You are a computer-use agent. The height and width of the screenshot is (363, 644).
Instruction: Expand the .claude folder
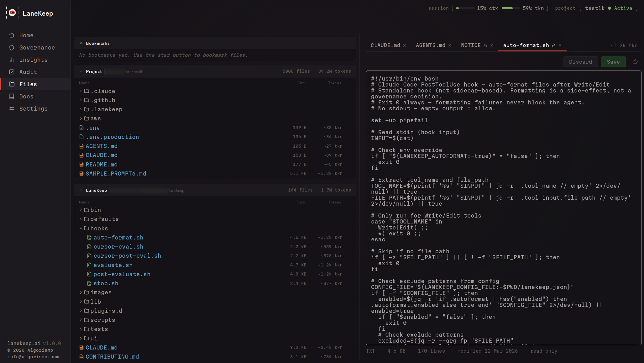[x=81, y=91]
